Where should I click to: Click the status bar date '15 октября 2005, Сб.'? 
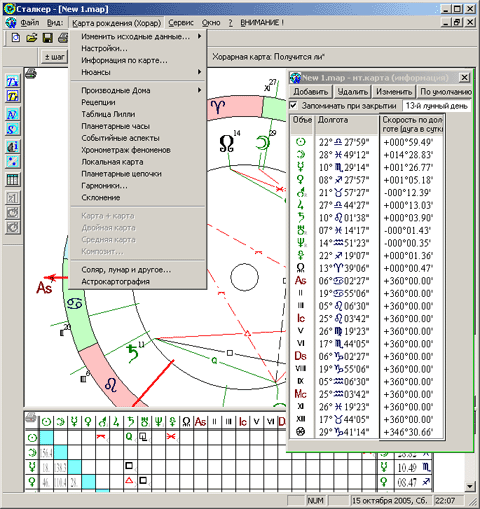(390, 500)
